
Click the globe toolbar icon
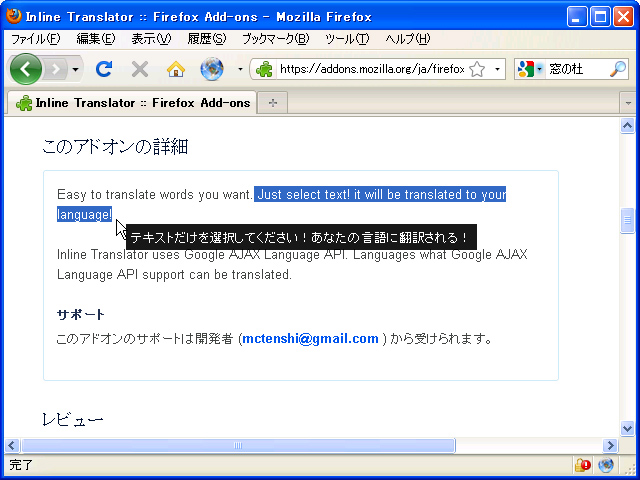(212, 69)
